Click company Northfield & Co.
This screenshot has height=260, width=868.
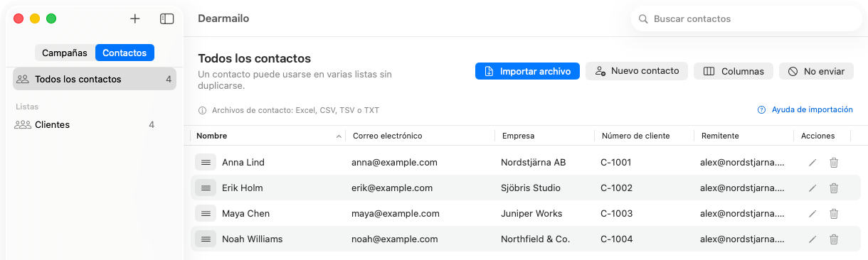pyautogui.click(x=536, y=239)
